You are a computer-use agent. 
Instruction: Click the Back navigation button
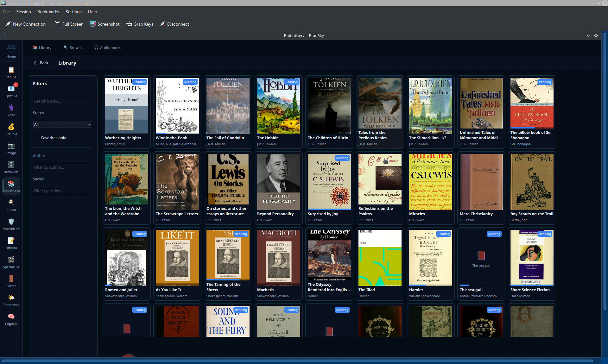pos(41,63)
